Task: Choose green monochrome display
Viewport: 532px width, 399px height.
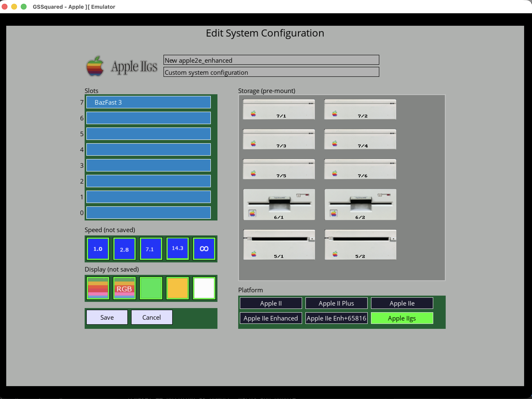Action: click(x=151, y=288)
